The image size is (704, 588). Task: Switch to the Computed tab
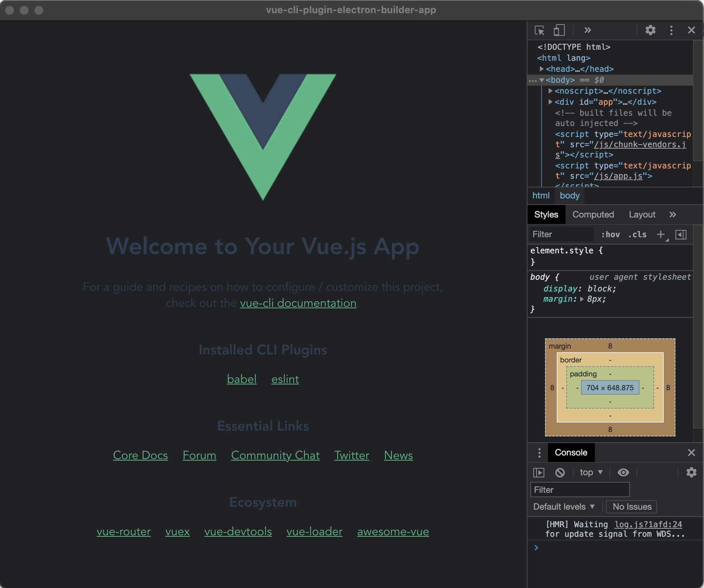[593, 215]
